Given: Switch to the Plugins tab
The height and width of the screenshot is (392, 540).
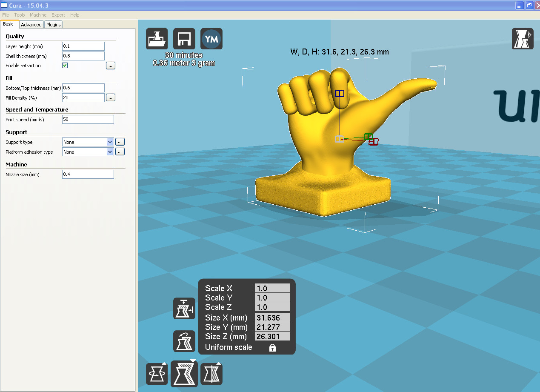Looking at the screenshot, I should pyautogui.click(x=54, y=25).
